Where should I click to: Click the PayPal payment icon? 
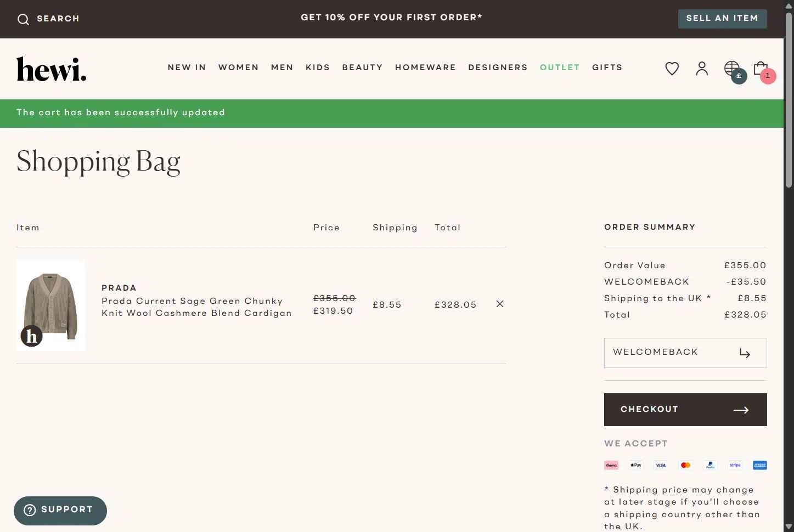[x=710, y=465]
